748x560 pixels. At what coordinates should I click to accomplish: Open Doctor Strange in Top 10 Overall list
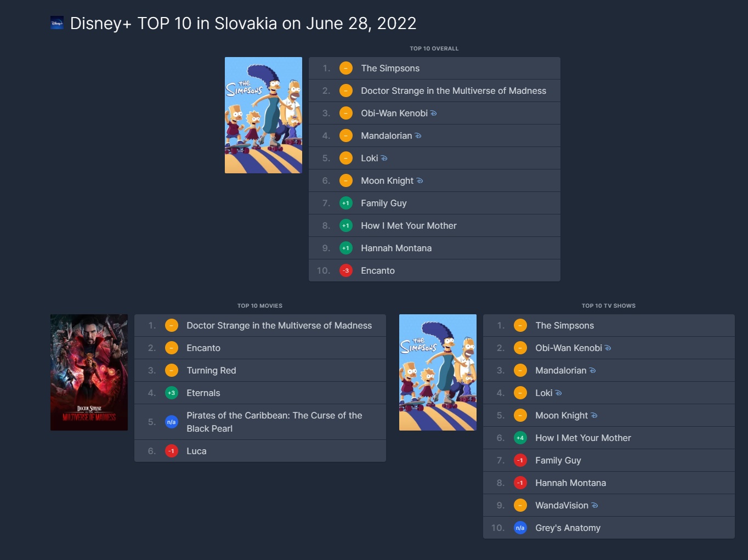click(x=454, y=90)
